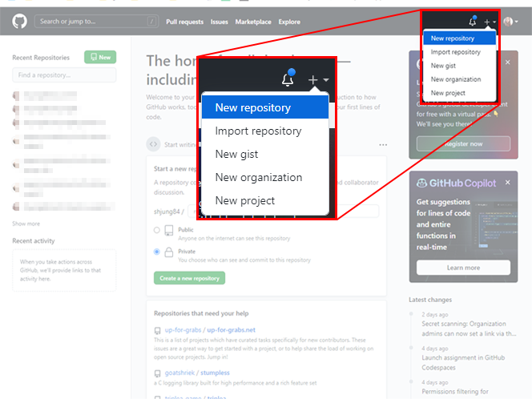Click the Create a new repository button
The image size is (532, 399).
pos(189,278)
